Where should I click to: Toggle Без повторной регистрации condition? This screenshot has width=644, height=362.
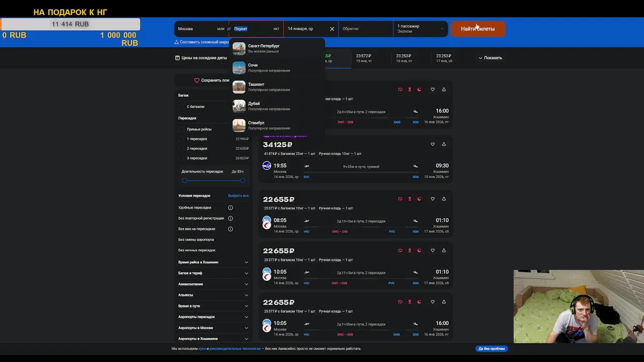[201, 218]
